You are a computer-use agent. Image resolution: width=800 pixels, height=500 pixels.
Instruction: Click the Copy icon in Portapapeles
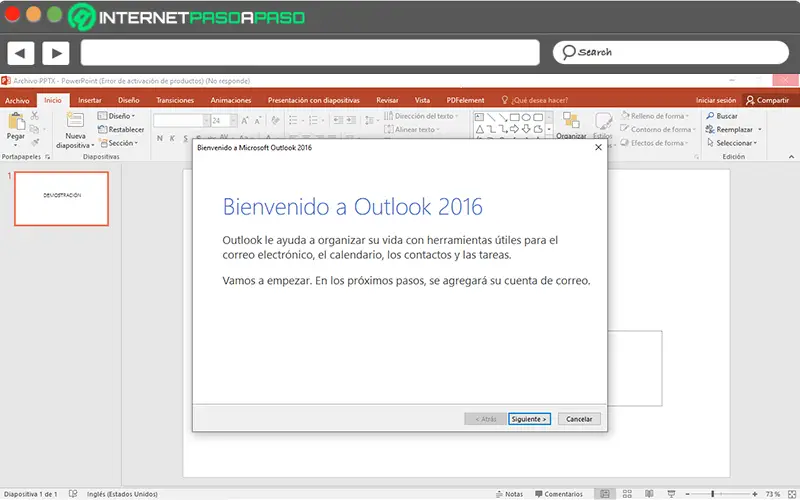coord(35,129)
